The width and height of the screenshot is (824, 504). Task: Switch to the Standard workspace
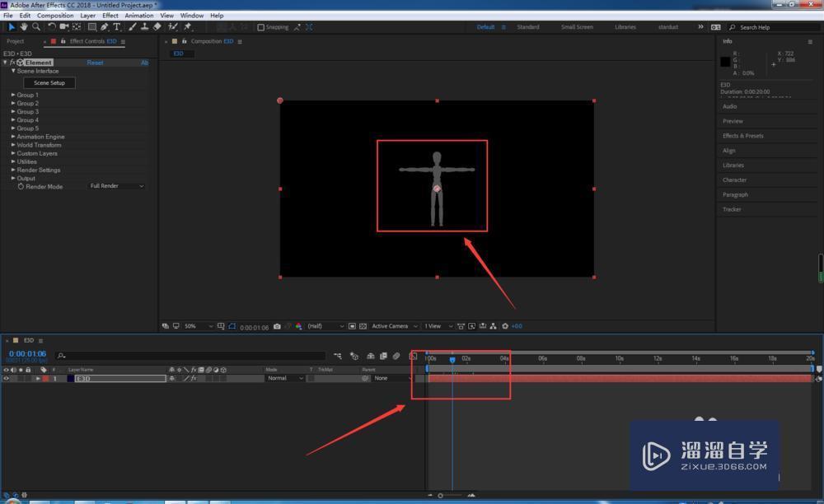(x=528, y=27)
